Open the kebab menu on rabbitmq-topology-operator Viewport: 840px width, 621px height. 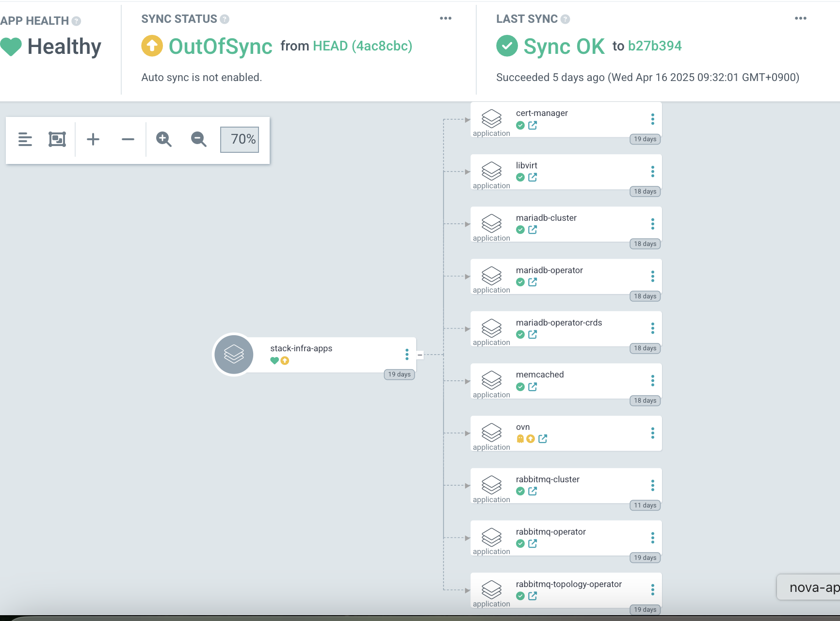pyautogui.click(x=653, y=589)
